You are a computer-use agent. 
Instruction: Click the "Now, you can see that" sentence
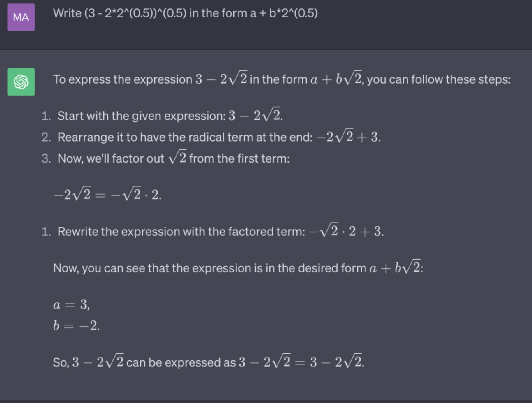pos(238,268)
